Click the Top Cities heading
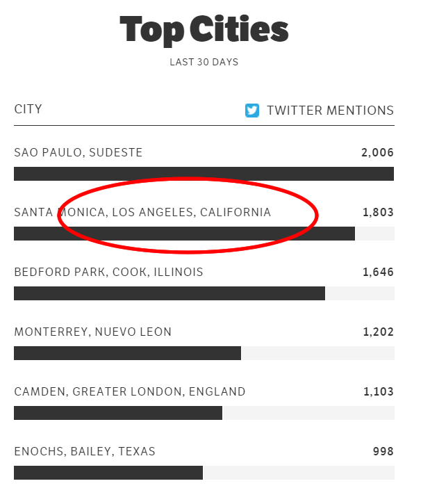Image resolution: width=421 pixels, height=504 pixels. [x=204, y=30]
